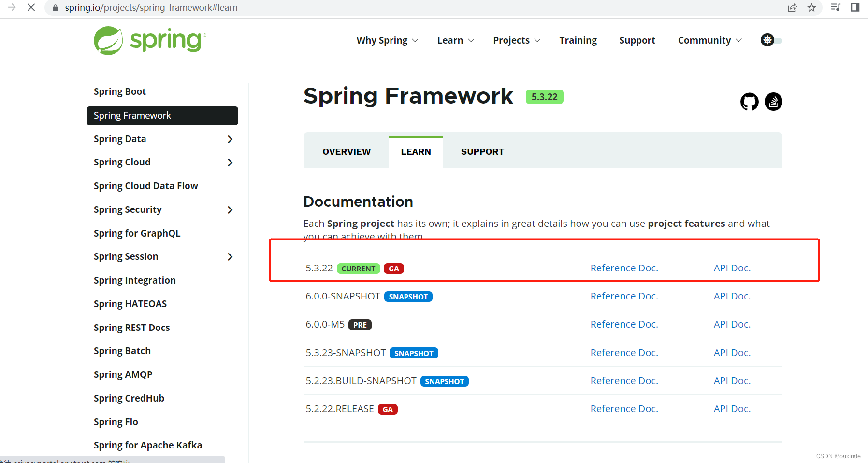Viewport: 868px width, 463px height.
Task: Open the Training menu item
Action: coord(578,40)
